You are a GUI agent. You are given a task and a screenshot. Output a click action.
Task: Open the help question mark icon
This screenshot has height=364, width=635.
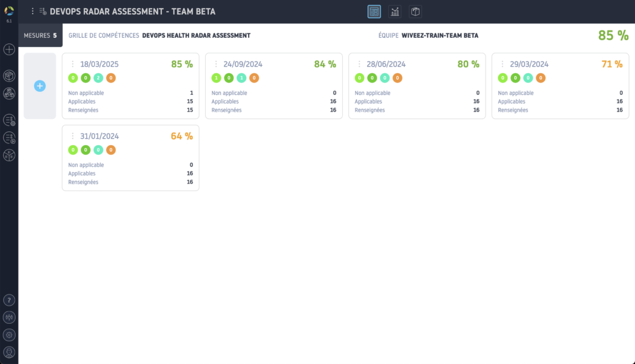click(x=9, y=300)
